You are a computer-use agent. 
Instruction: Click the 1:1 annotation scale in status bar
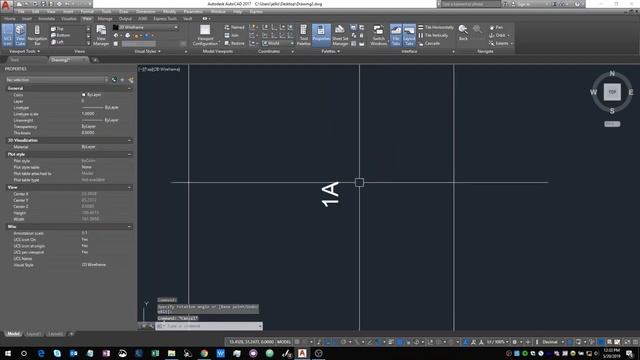pyautogui.click(x=497, y=342)
